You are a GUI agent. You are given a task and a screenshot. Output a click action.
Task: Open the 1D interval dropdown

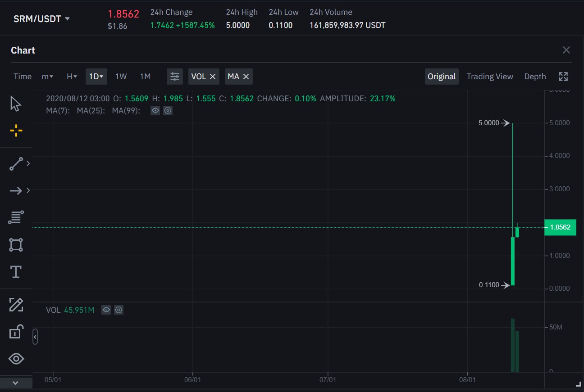point(96,77)
